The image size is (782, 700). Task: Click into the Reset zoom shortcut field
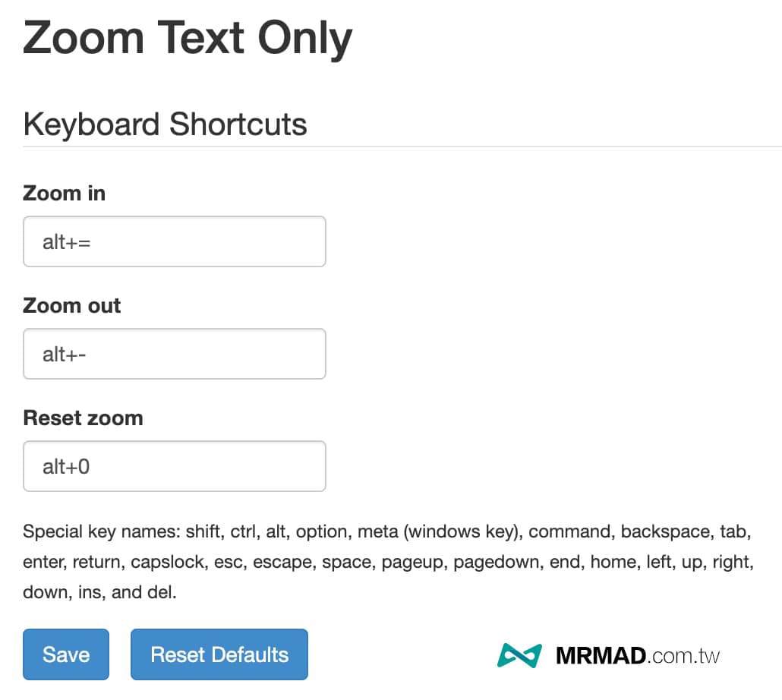(175, 466)
